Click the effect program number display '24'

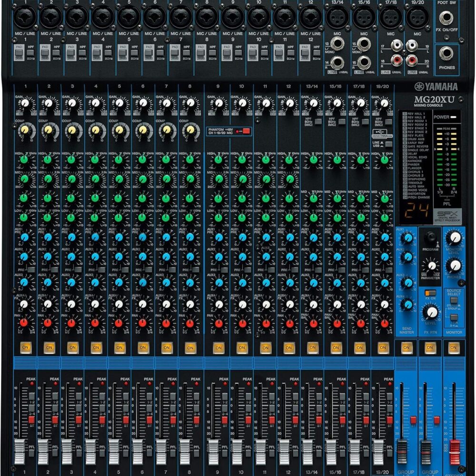[x=417, y=210]
